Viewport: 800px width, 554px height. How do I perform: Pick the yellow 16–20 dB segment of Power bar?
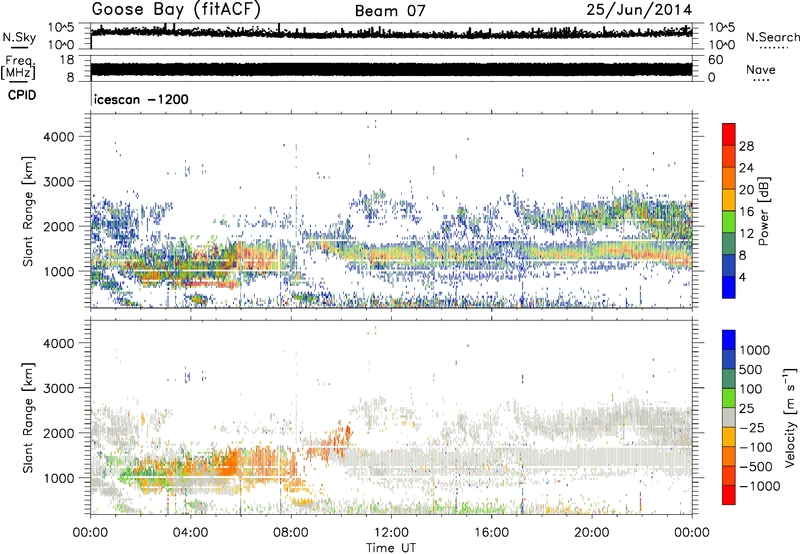[x=729, y=200]
